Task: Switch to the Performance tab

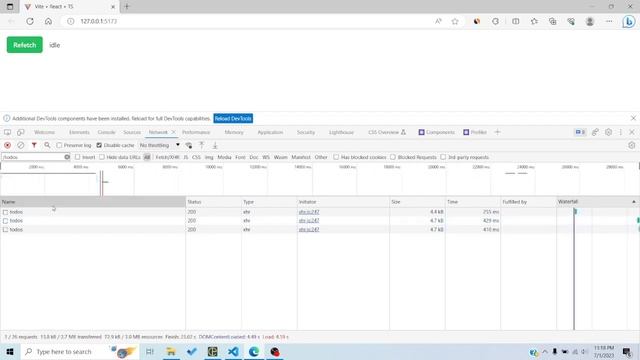Action: [x=196, y=132]
